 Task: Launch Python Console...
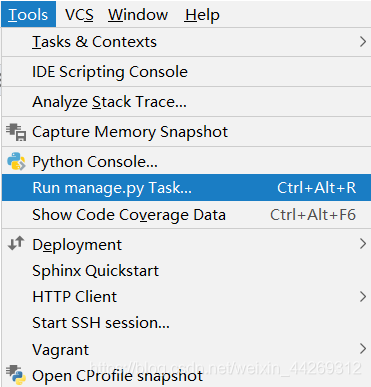[186, 161]
